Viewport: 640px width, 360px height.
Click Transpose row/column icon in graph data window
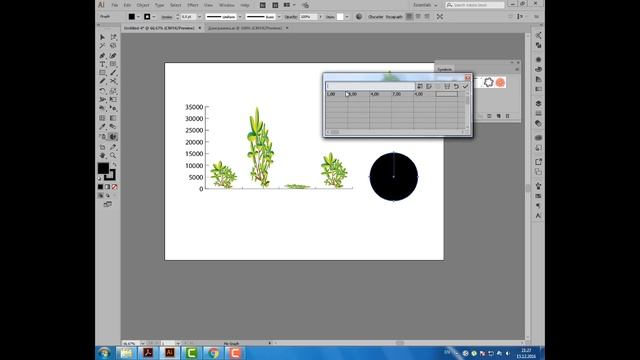[429, 86]
